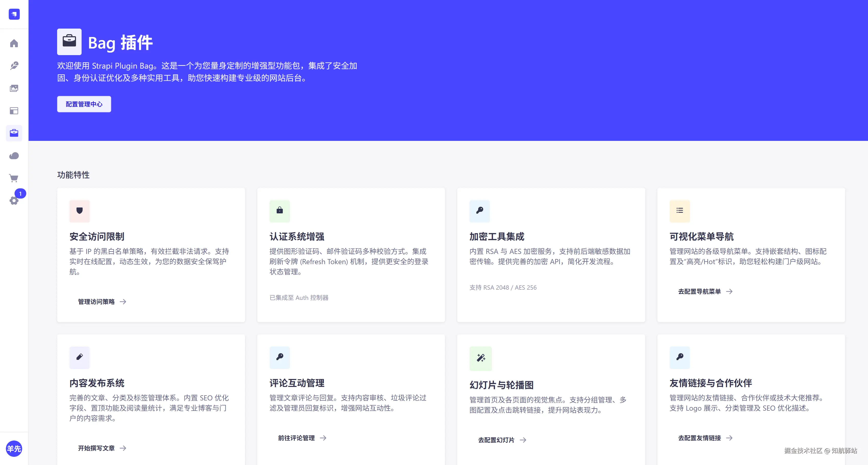Image resolution: width=868 pixels, height=465 pixels.
Task: Click the shield icon on 安全访问限制 card
Action: tap(80, 211)
